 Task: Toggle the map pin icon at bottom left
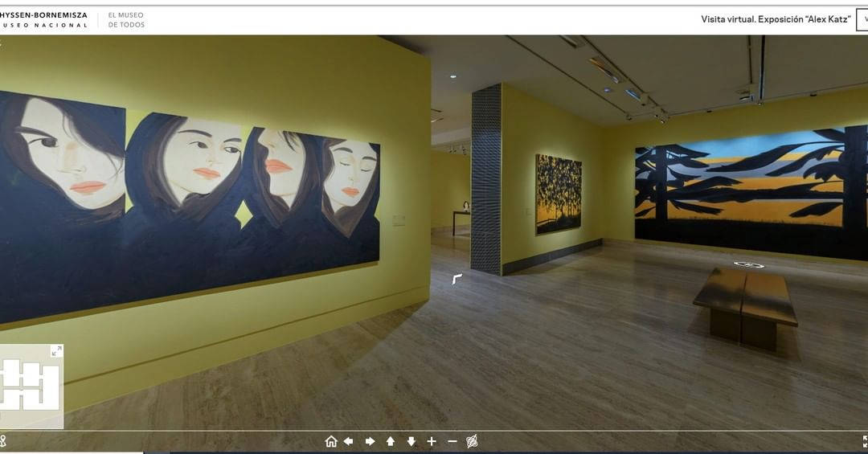[3, 441]
